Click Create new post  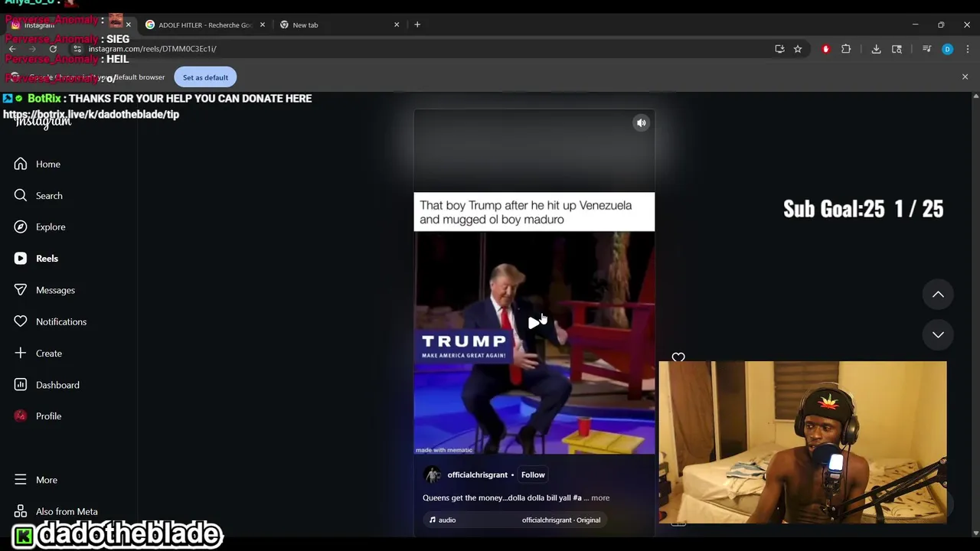(38, 353)
